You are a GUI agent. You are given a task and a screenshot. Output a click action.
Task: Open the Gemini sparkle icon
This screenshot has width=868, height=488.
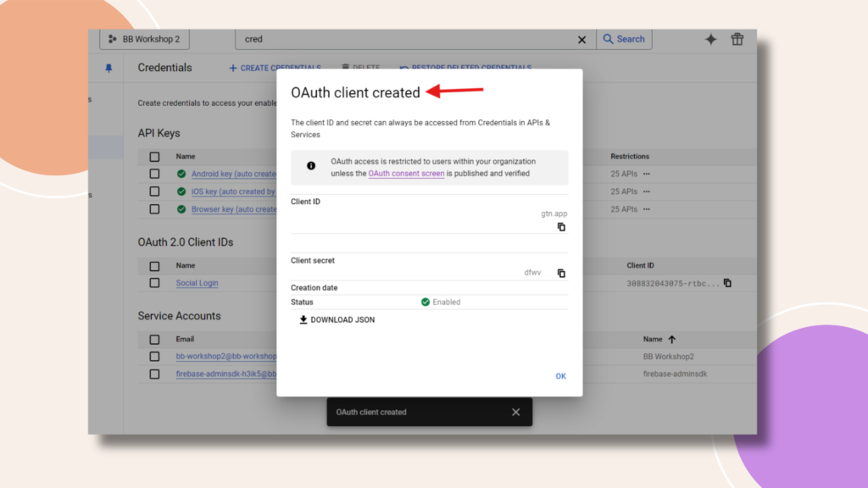711,39
